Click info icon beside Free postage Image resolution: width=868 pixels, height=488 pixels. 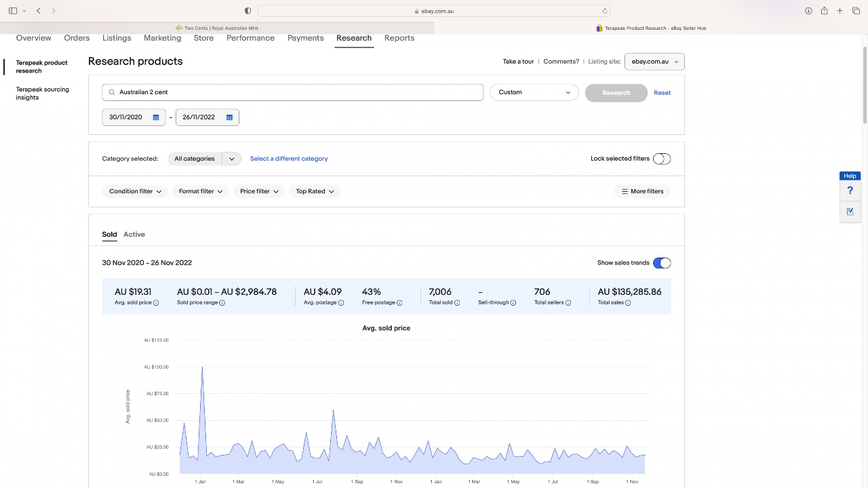coord(399,303)
